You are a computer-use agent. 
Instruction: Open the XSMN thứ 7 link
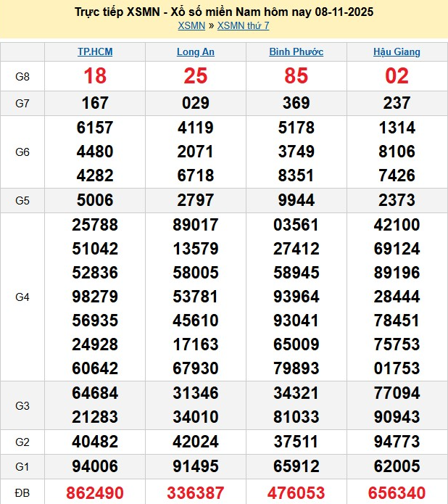pyautogui.click(x=244, y=26)
